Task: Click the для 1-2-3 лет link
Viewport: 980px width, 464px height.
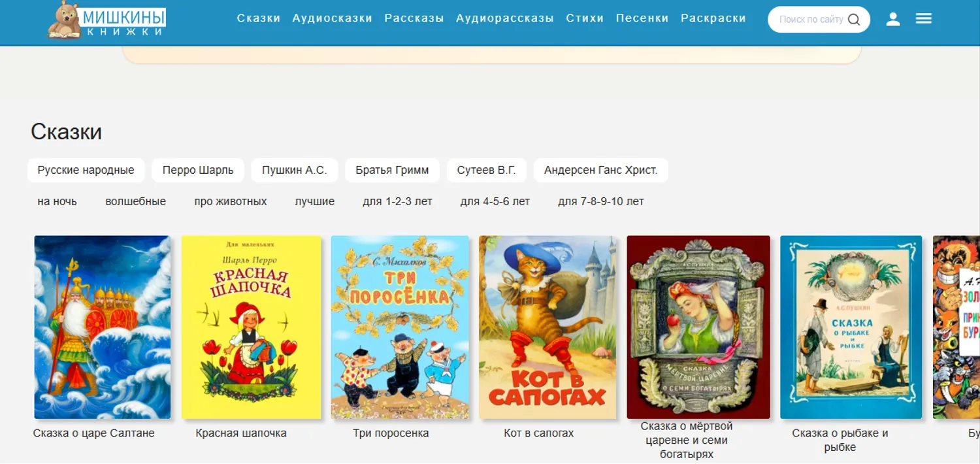Action: point(398,201)
